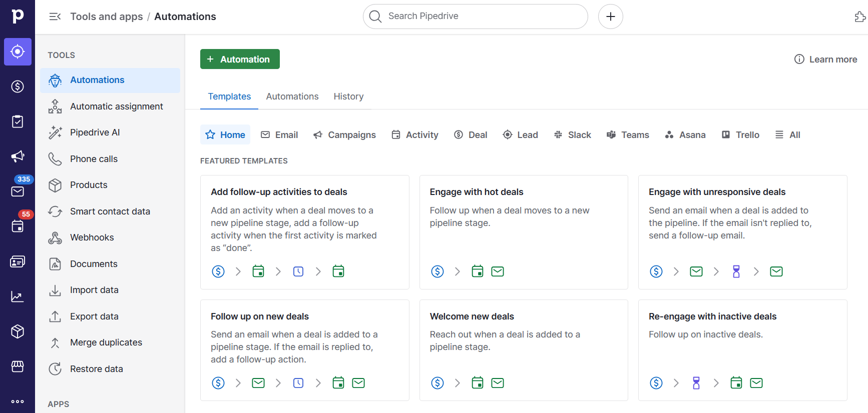The width and height of the screenshot is (868, 413).
Task: Switch to the Templates tab
Action: click(x=229, y=96)
